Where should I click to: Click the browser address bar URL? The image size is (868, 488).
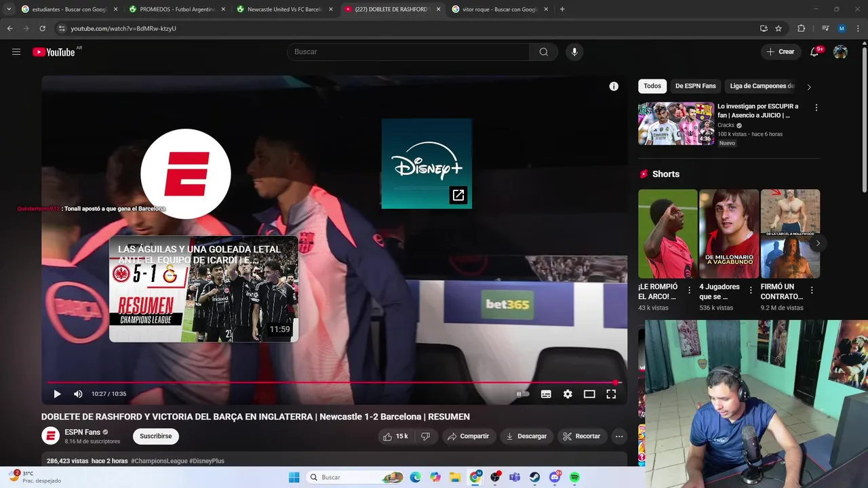pyautogui.click(x=123, y=28)
